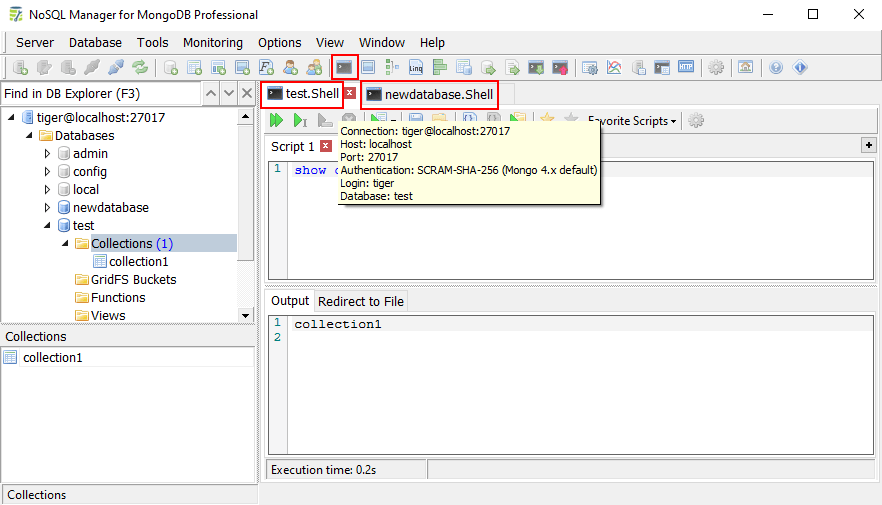Select the Output tab

click(290, 301)
